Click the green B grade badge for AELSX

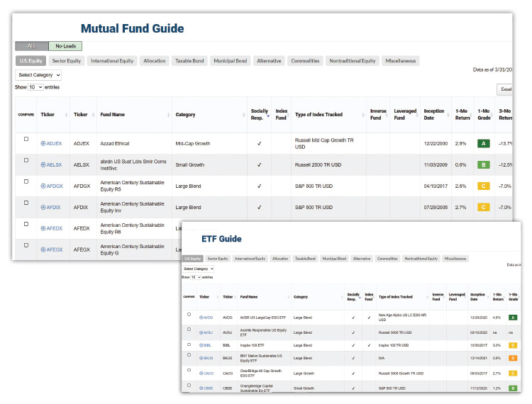[484, 164]
